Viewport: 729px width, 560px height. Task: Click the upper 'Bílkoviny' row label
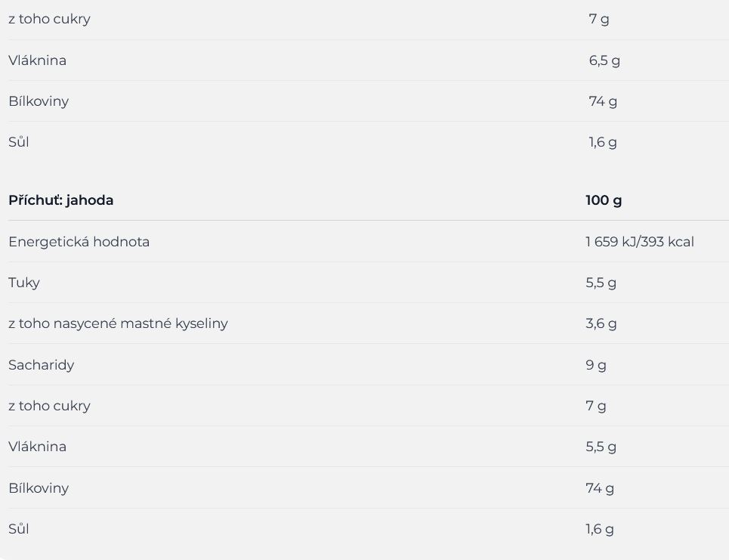point(39,101)
